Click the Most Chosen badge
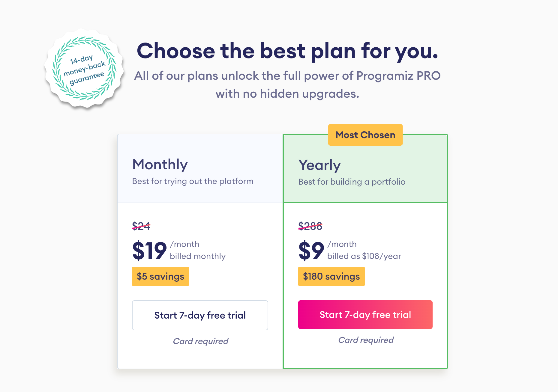 pyautogui.click(x=365, y=135)
